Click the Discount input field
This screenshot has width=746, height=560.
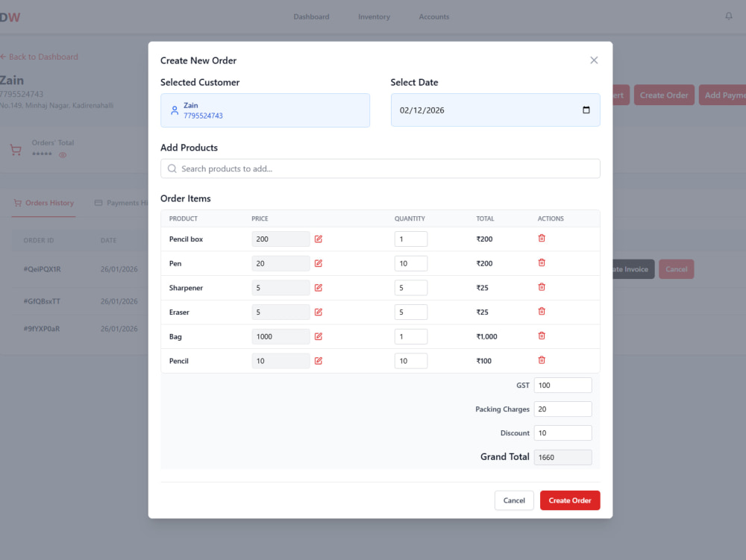point(562,433)
